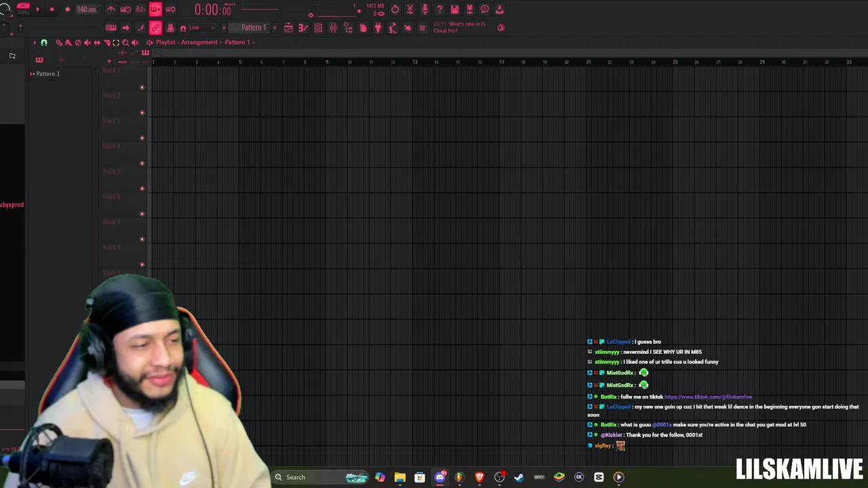Select the playlist Zoom magnifier tool
The width and height of the screenshot is (868, 488).
125,43
